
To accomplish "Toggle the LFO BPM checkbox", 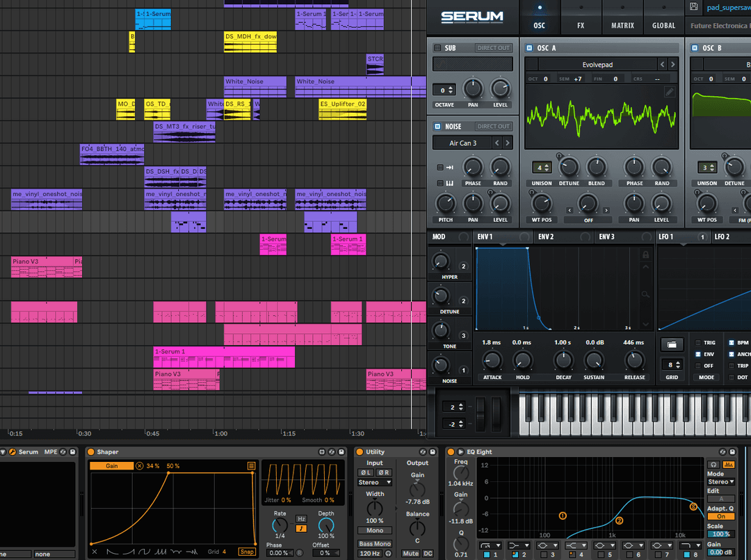I will [x=732, y=342].
